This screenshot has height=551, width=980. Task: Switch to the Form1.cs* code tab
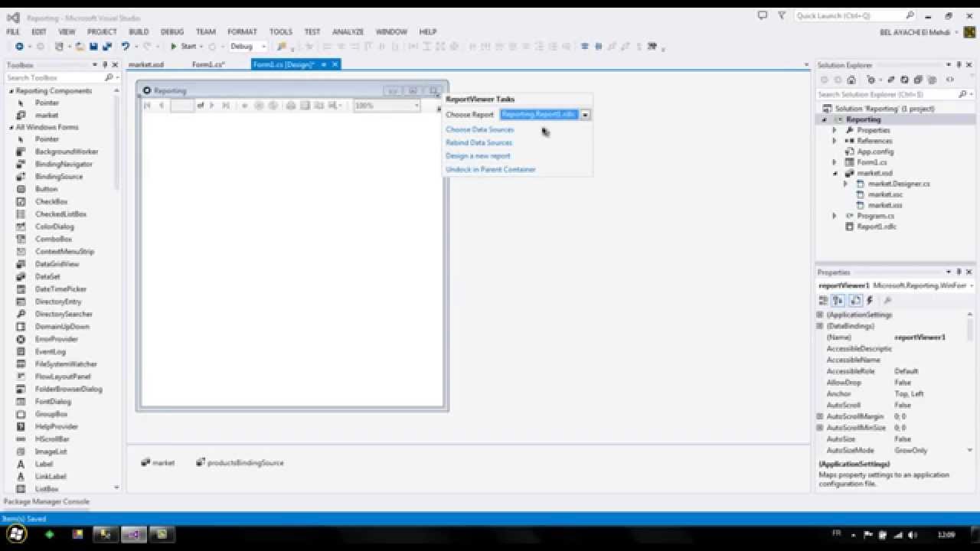208,65
